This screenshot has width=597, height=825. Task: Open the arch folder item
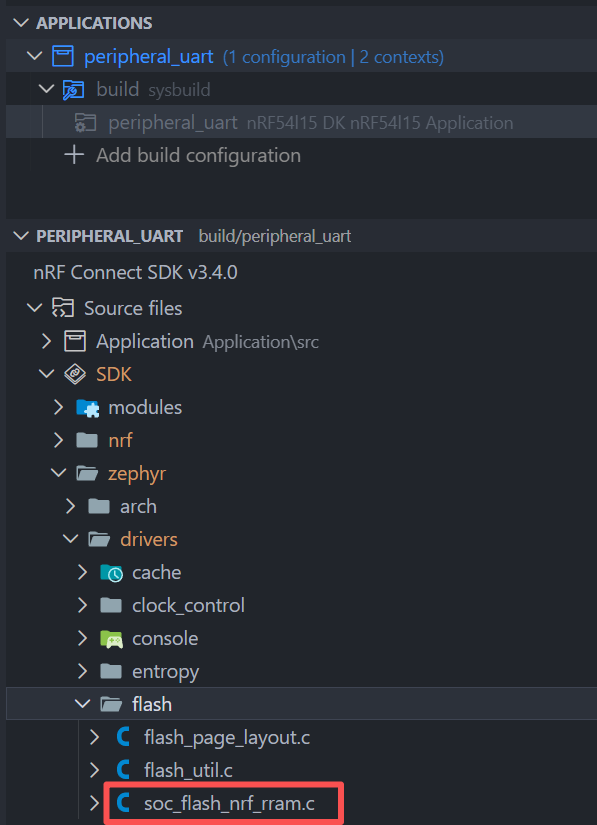[x=138, y=506]
